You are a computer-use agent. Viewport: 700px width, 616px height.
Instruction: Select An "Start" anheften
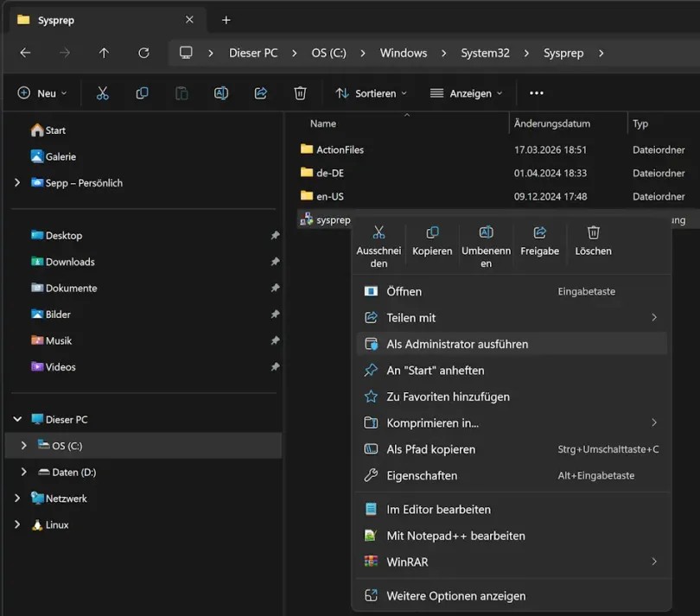click(x=512, y=371)
